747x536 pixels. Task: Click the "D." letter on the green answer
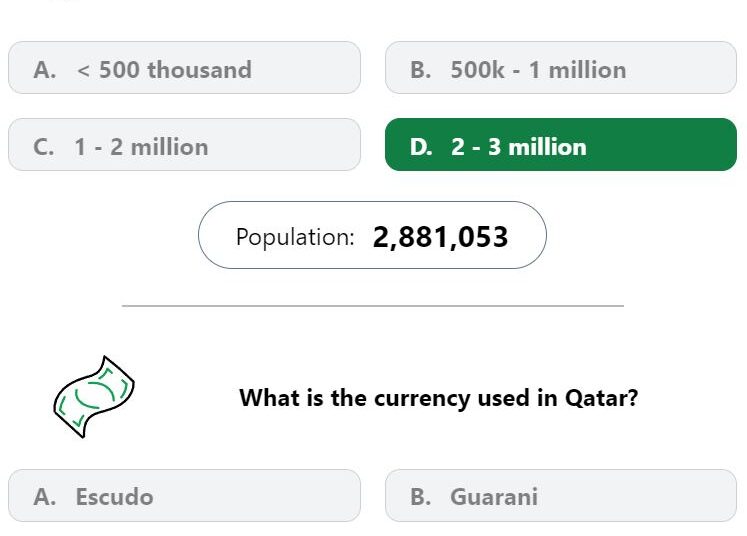(421, 147)
